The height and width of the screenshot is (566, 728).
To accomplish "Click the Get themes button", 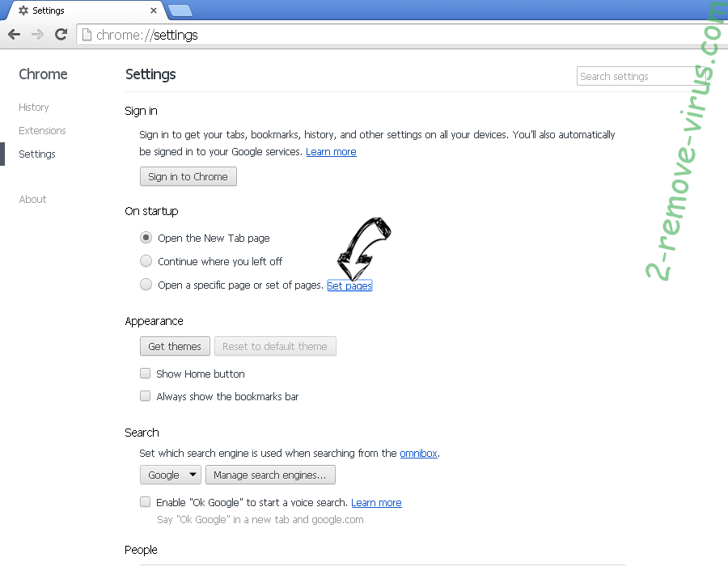I will tap(175, 346).
